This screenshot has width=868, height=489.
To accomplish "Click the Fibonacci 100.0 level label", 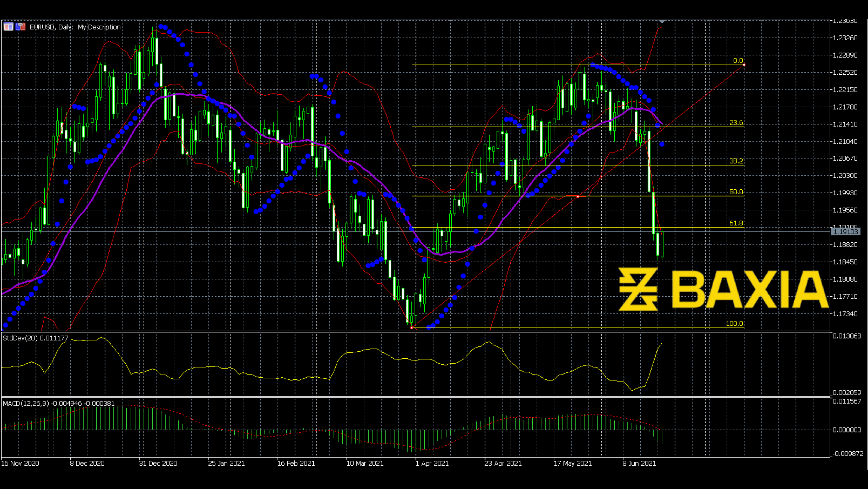I will pos(734,324).
